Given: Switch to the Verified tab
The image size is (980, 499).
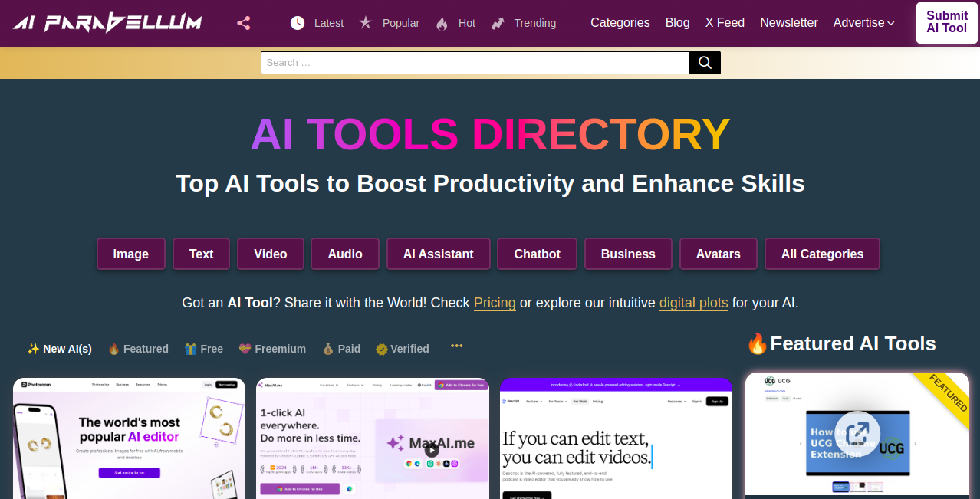Looking at the screenshot, I should click(x=403, y=349).
